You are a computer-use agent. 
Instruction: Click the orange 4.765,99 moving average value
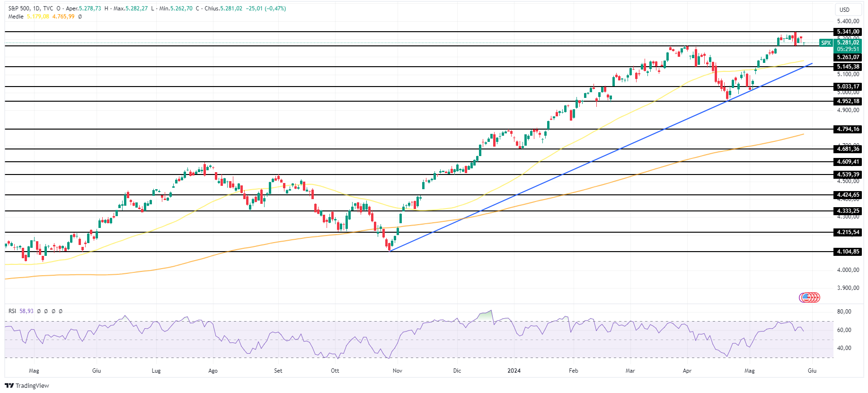(63, 17)
